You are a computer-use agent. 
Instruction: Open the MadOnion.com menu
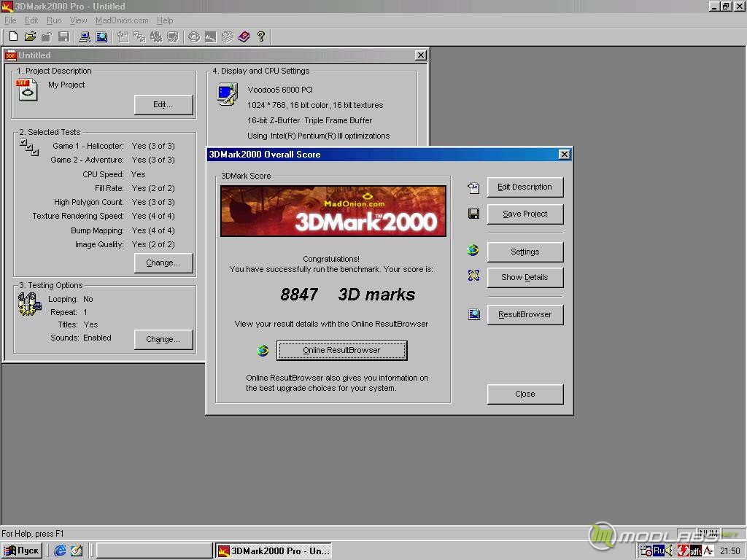click(122, 20)
